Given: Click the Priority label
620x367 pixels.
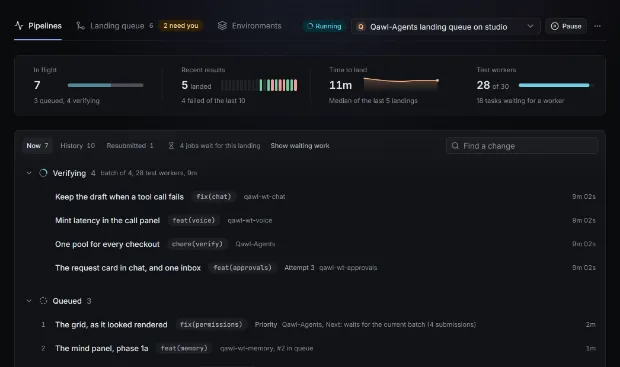Looking at the screenshot, I should tap(266, 325).
